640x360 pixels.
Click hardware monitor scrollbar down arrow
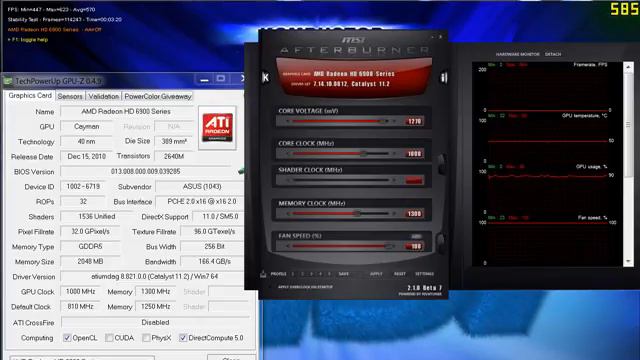(x=628, y=262)
